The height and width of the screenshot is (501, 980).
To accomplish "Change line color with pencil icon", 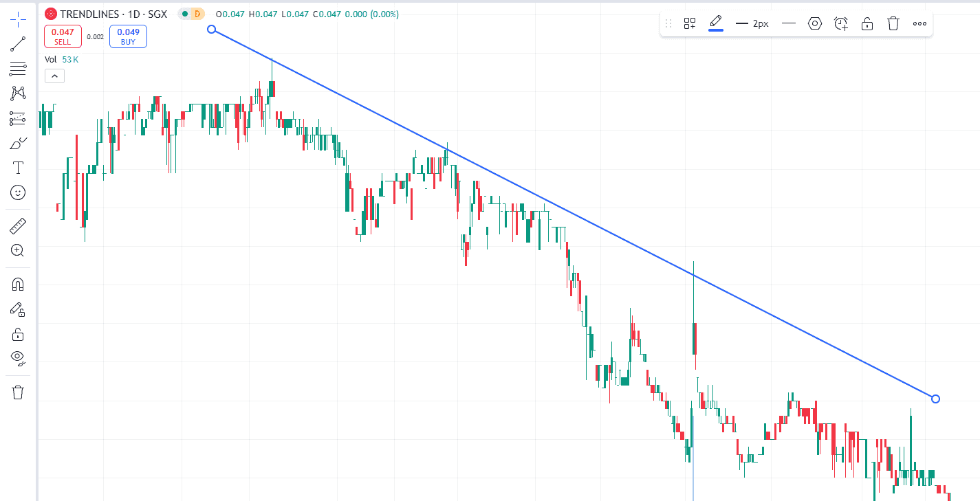I will (716, 23).
